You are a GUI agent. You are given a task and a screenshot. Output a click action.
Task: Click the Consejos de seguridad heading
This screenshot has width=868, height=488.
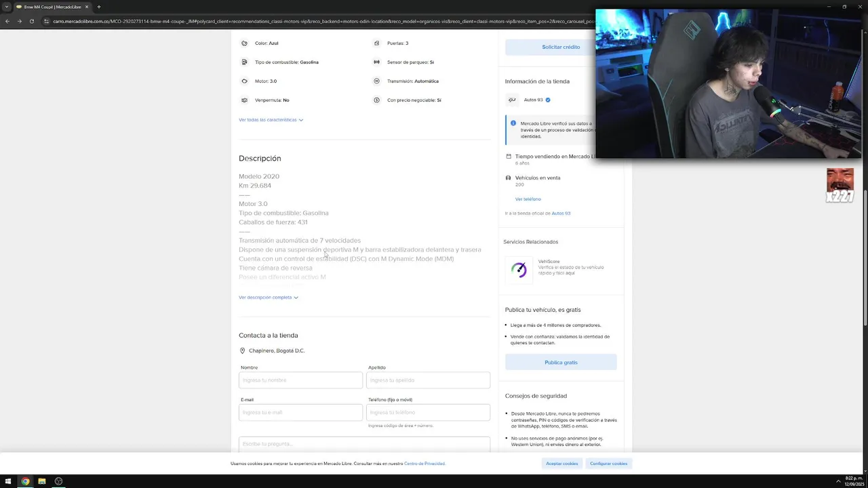pyautogui.click(x=536, y=396)
